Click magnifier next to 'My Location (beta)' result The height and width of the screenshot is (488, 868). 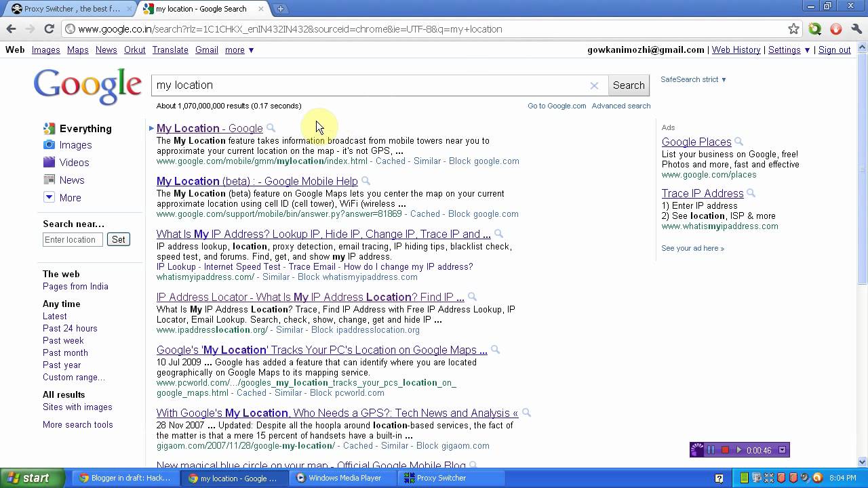(366, 181)
